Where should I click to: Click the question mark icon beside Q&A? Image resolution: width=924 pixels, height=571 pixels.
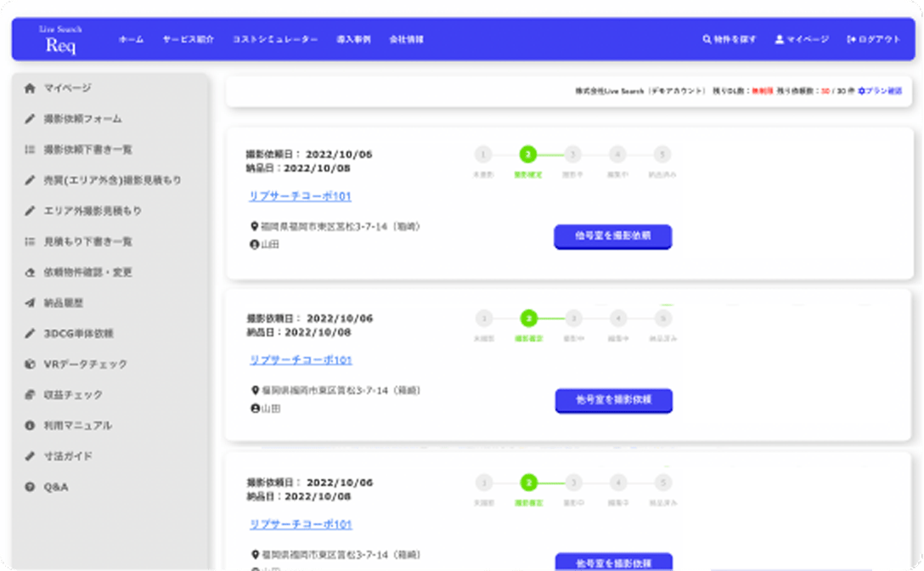click(x=30, y=487)
